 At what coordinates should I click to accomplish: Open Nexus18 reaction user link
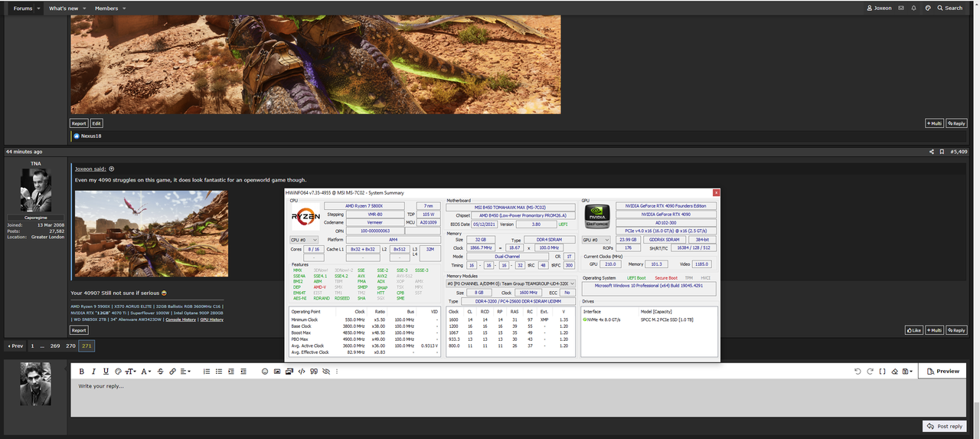point(91,136)
